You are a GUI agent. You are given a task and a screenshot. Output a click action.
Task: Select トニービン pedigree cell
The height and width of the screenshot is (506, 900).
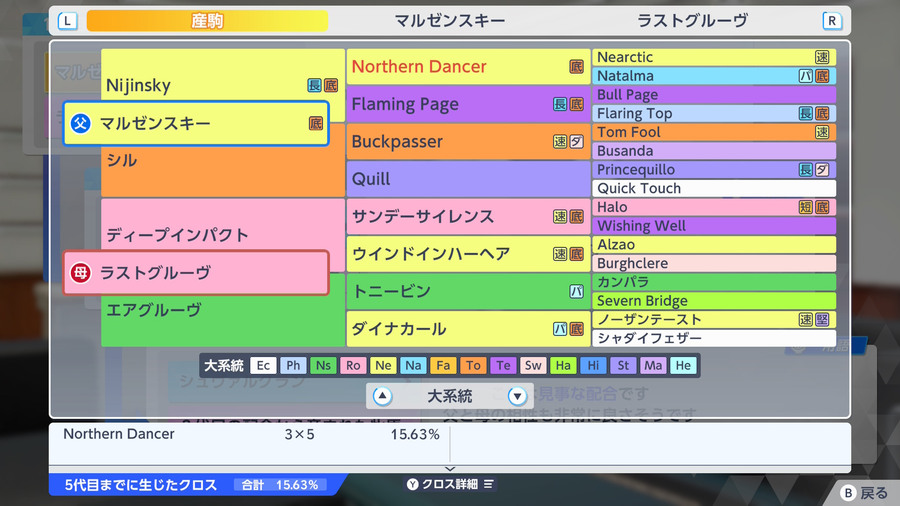[468, 291]
